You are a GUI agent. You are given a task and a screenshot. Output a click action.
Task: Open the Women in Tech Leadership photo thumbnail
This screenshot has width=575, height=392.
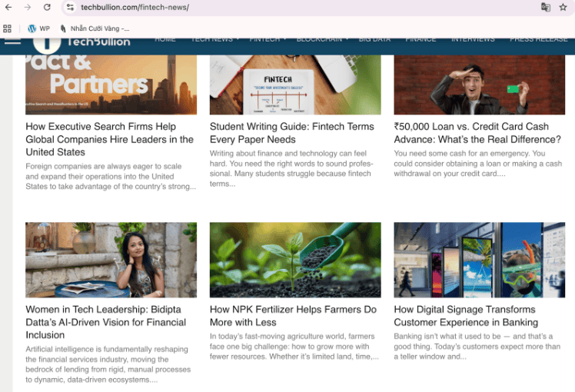111,260
